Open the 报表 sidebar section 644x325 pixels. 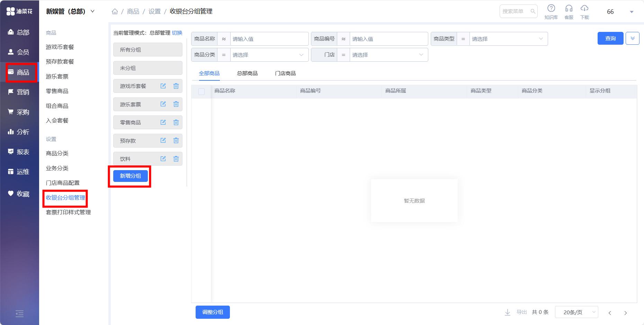tap(19, 152)
